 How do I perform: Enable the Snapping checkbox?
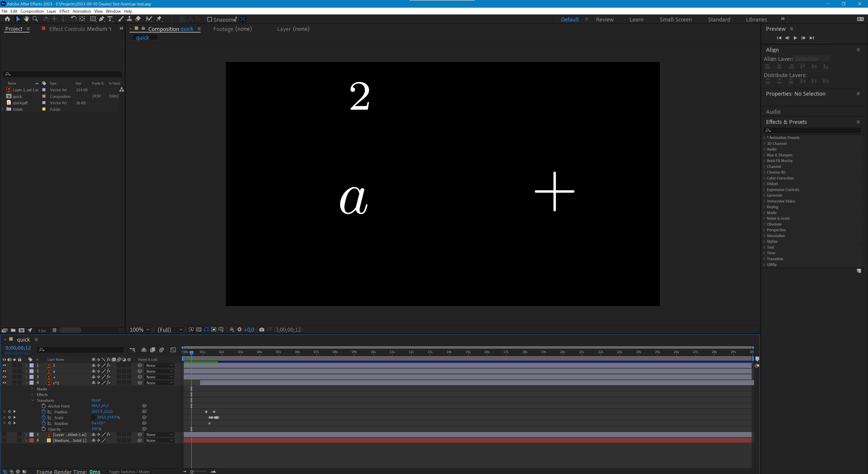pos(210,19)
